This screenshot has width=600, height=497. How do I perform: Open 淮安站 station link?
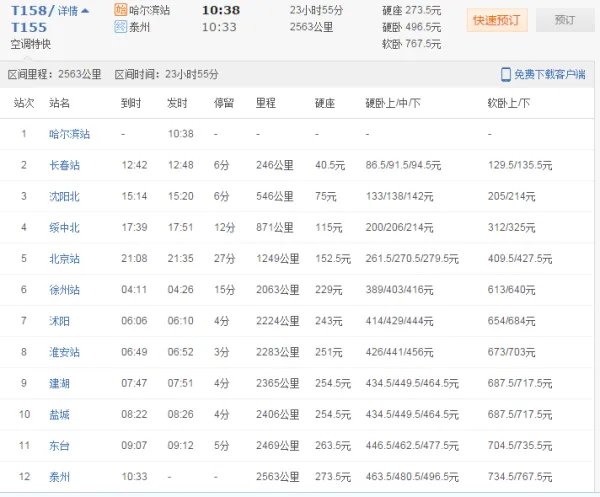pyautogui.click(x=63, y=353)
